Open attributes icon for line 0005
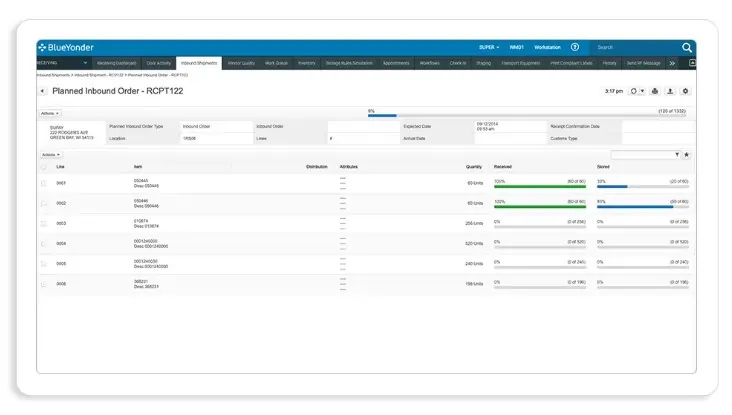This screenshot has height=415, width=732. (x=343, y=263)
